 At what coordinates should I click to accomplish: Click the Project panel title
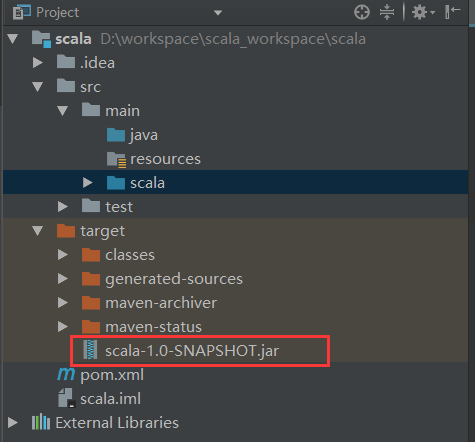pos(57,13)
